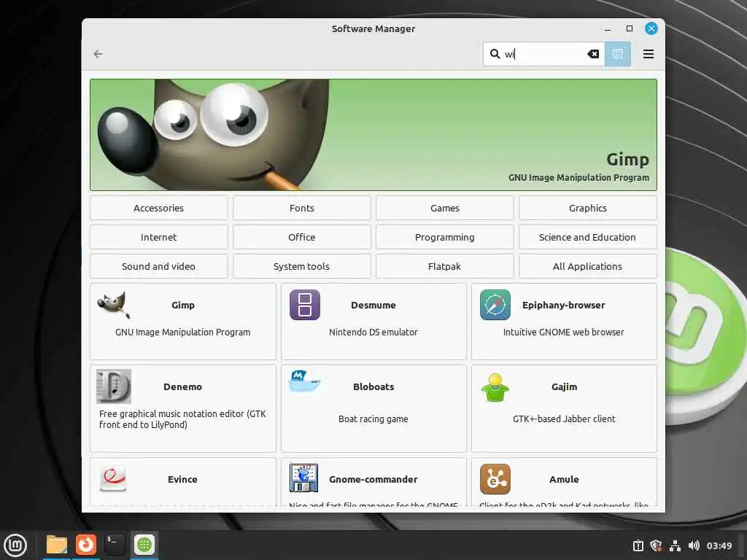Click the Desmume app icon

304,305
